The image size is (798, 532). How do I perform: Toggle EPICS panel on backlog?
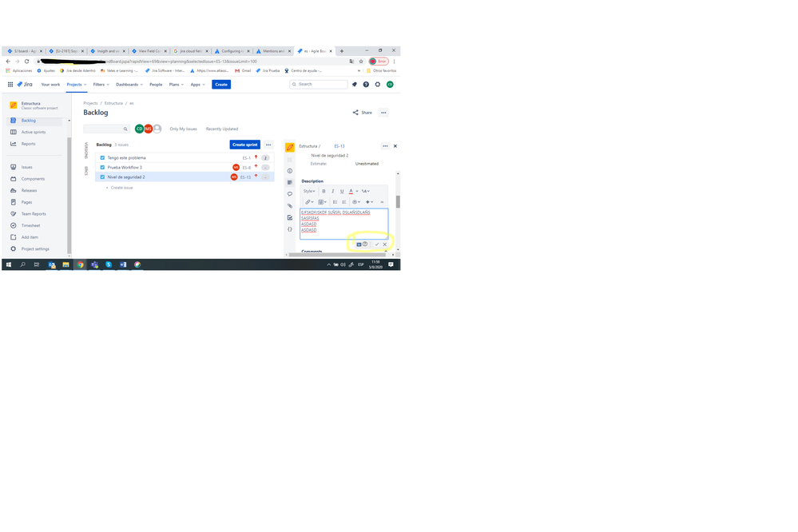[x=86, y=171]
